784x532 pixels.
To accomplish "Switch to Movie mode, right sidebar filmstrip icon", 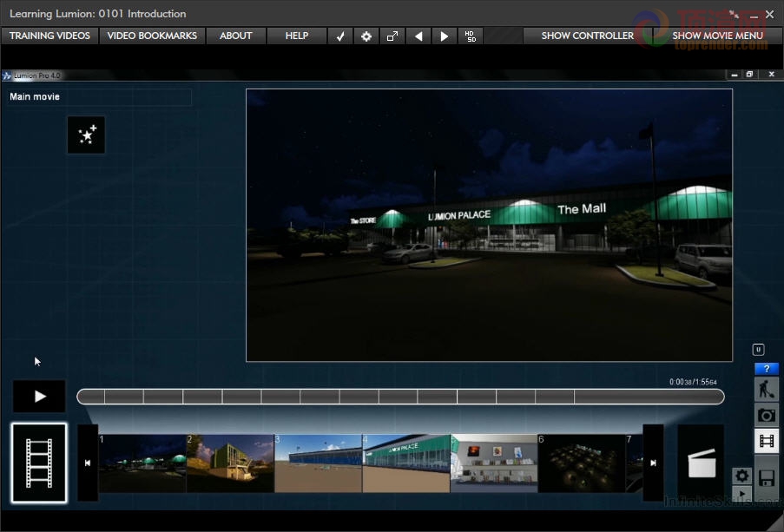I will point(767,441).
